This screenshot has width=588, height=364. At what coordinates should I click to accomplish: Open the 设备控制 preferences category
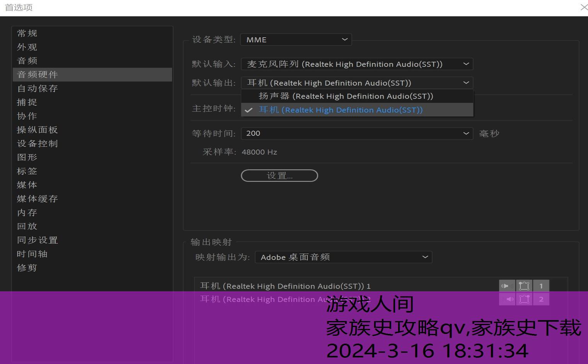tap(92, 143)
